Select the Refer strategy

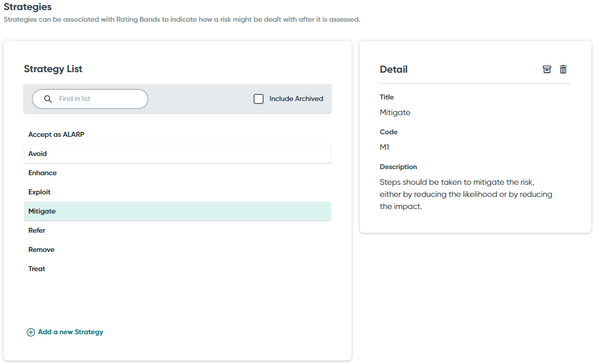click(177, 230)
